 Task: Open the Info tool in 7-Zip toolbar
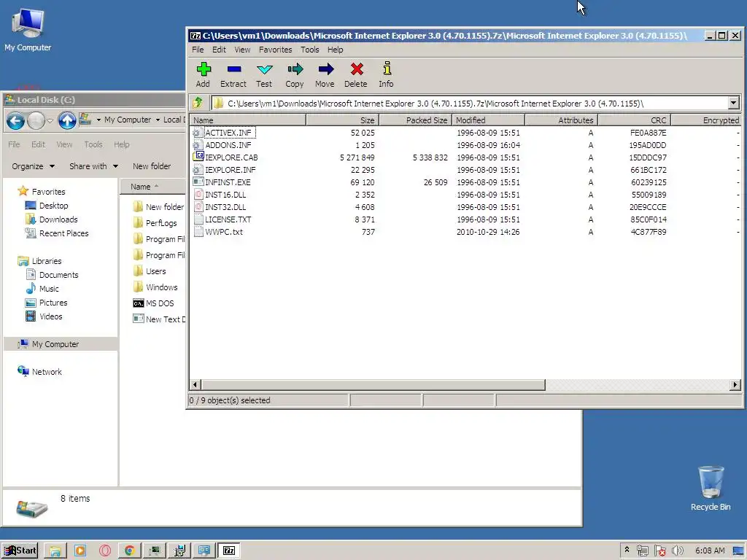(387, 75)
